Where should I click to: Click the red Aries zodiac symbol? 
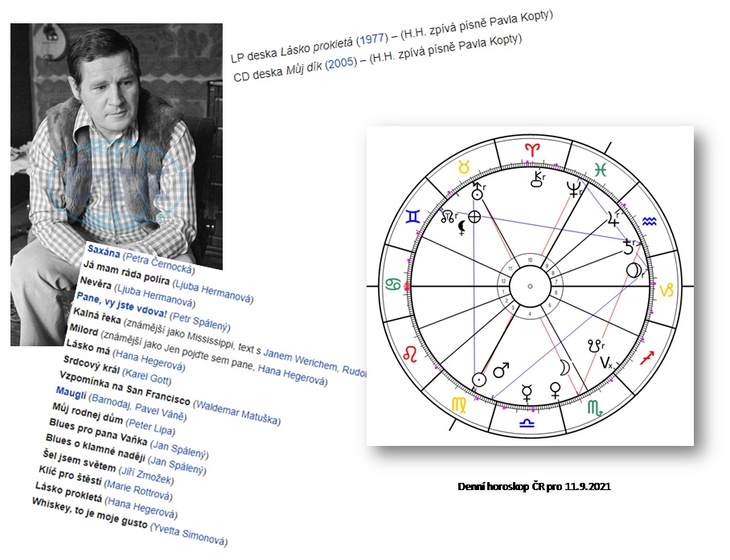(x=532, y=149)
